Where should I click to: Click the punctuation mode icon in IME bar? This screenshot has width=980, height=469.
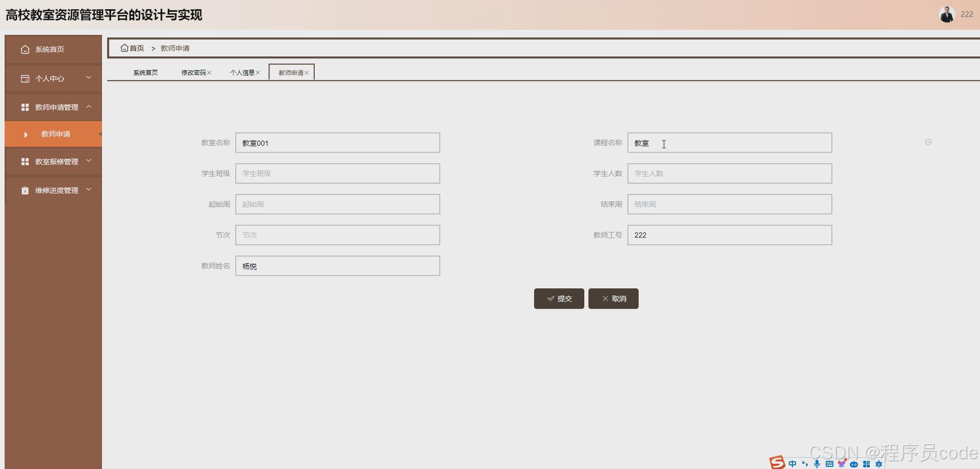click(805, 463)
